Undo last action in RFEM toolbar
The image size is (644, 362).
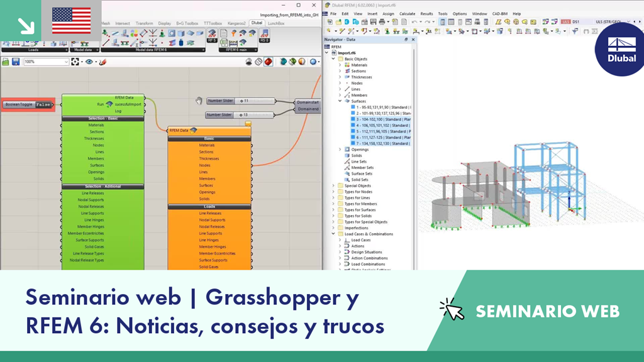(x=414, y=22)
